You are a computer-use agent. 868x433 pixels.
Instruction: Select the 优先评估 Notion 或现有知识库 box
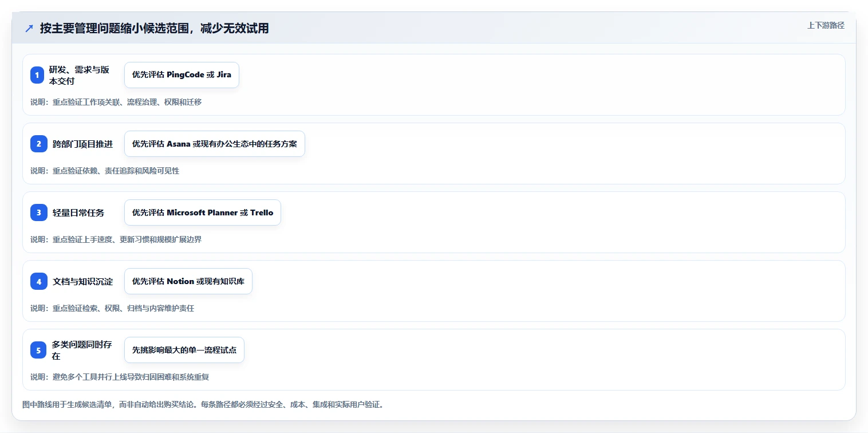188,281
